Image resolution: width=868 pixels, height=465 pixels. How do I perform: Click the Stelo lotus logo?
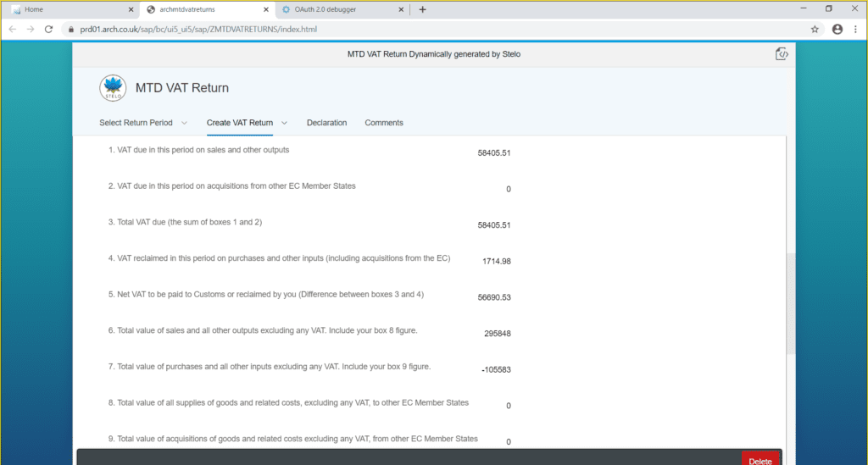(x=113, y=88)
